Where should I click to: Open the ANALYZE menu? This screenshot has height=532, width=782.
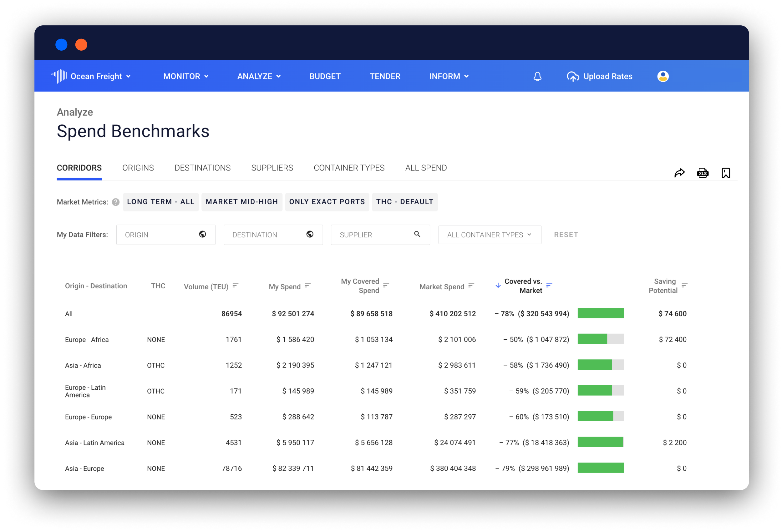259,76
